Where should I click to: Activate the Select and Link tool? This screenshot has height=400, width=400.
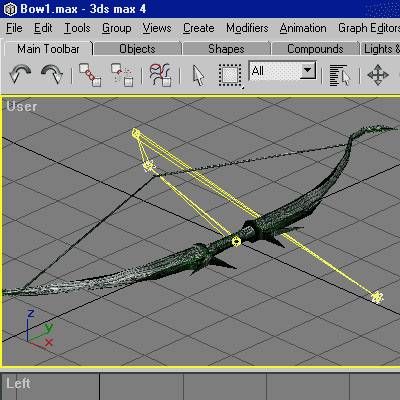90,75
